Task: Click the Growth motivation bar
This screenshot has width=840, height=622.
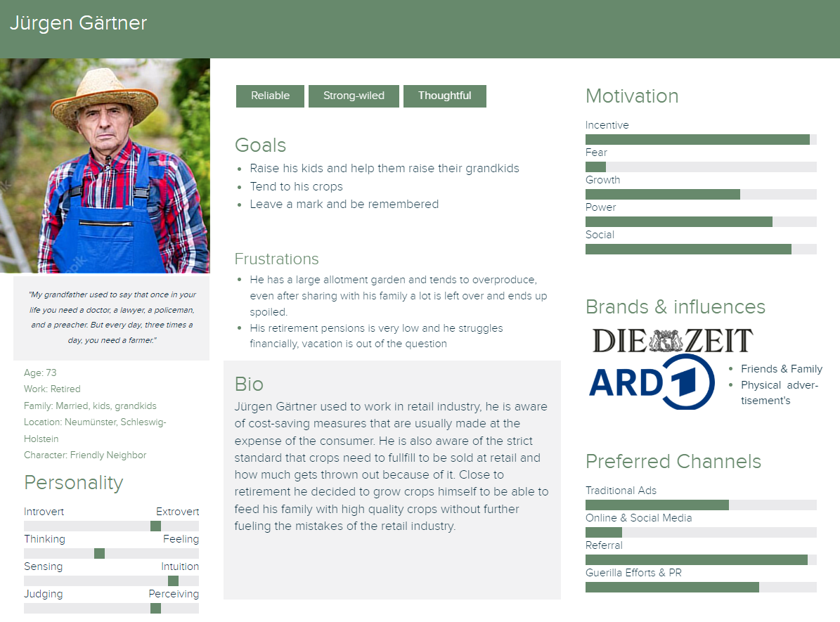Action: (x=701, y=194)
